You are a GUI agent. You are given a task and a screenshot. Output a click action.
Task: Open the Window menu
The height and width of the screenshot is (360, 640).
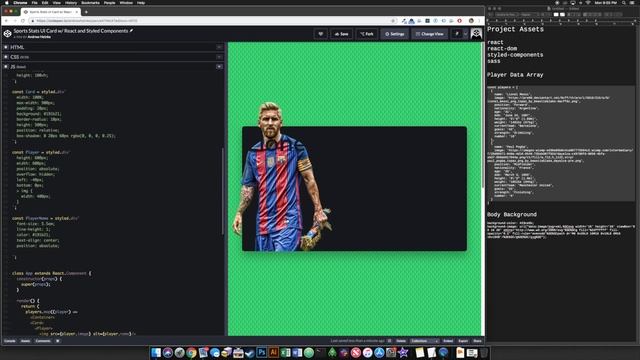click(x=126, y=3)
